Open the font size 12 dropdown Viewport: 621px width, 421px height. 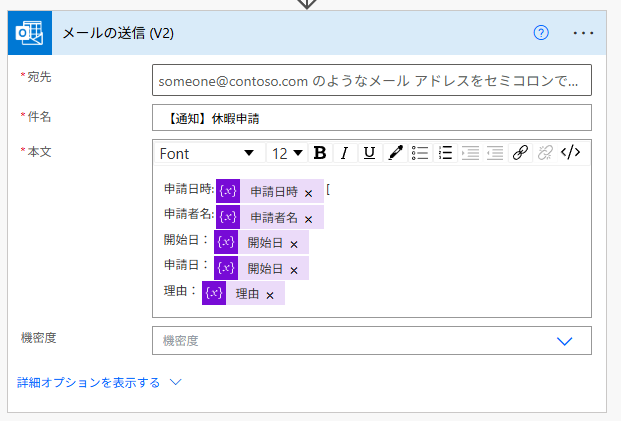[x=287, y=153]
